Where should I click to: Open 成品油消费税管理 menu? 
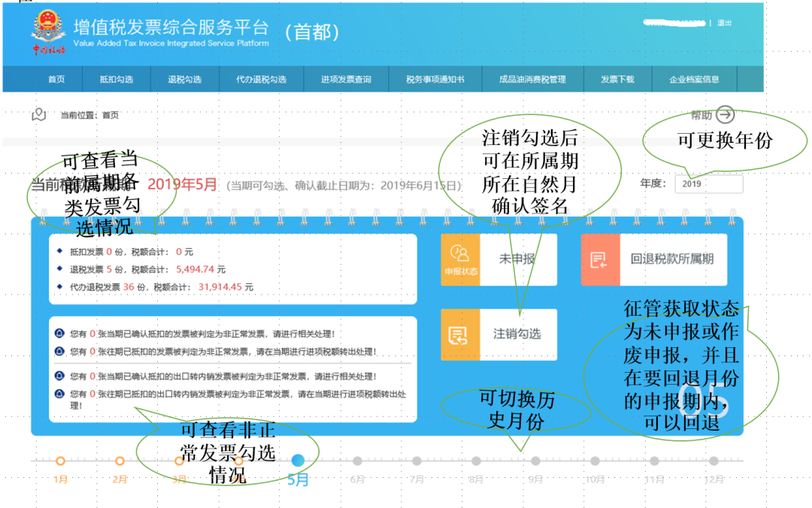pos(533,79)
